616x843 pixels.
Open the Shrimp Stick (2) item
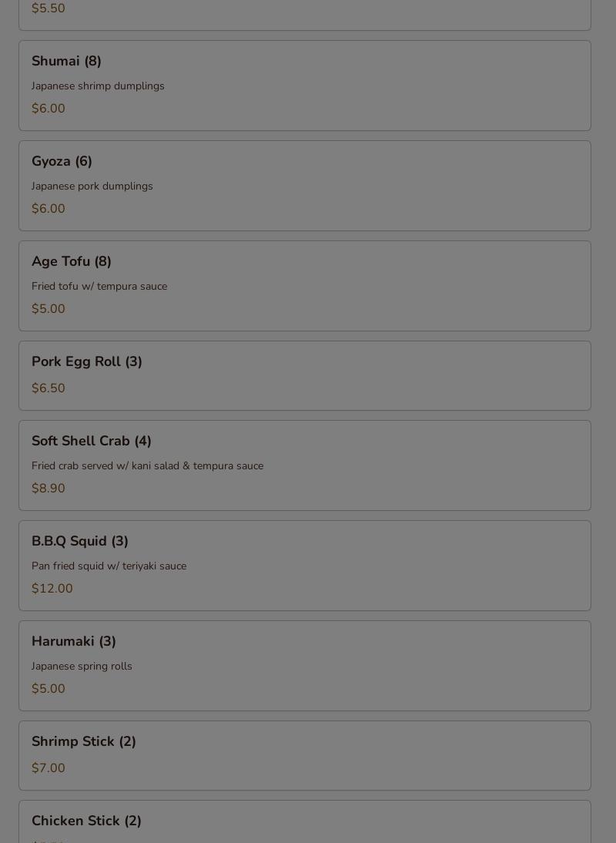pos(304,755)
